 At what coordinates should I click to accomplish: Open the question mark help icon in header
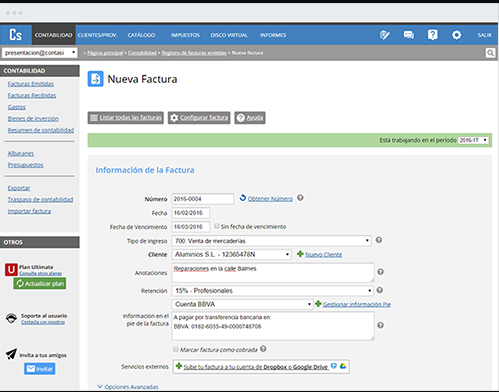[433, 35]
